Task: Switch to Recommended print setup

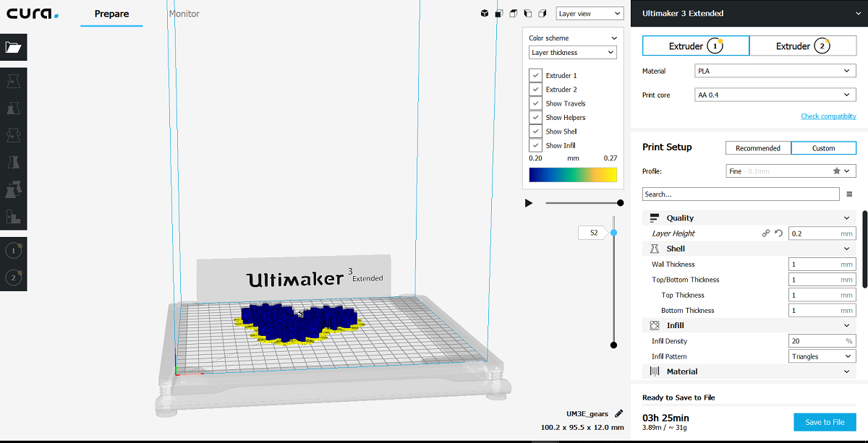Action: (x=758, y=148)
